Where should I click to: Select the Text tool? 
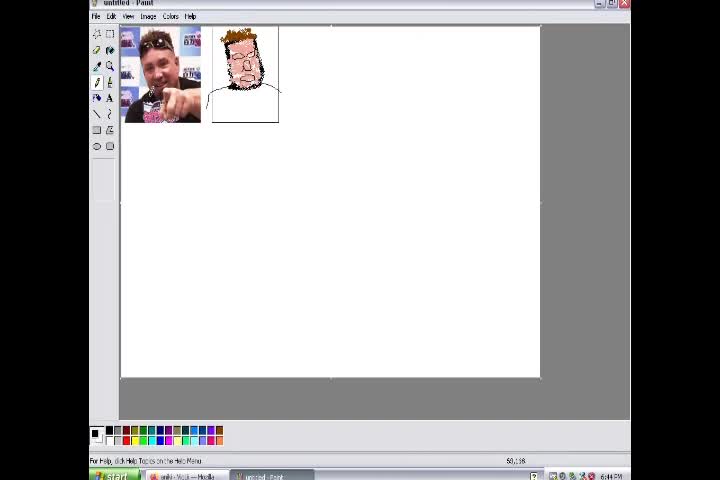coord(110,98)
